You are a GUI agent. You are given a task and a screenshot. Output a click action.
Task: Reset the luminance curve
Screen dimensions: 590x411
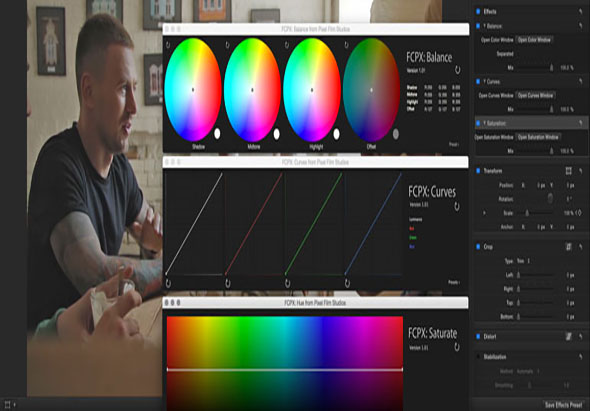168,283
